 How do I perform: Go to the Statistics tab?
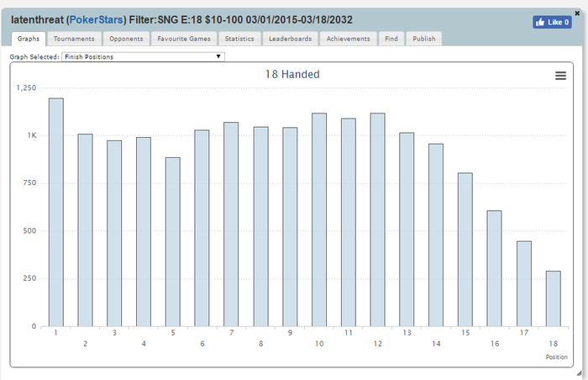pos(239,39)
